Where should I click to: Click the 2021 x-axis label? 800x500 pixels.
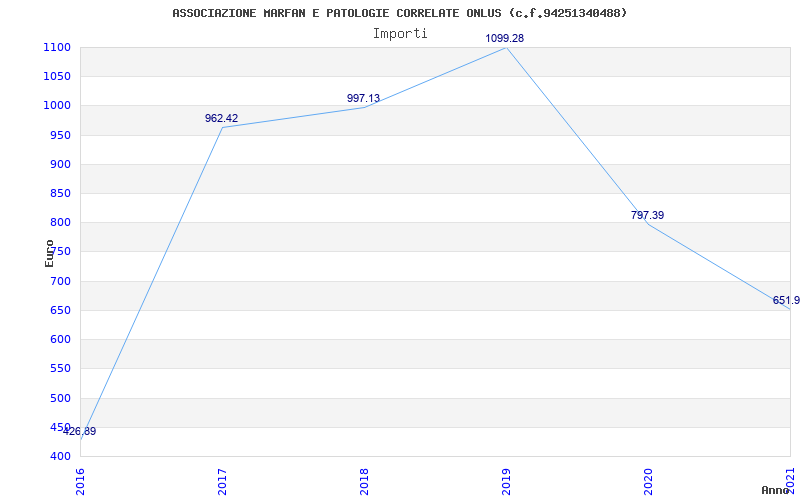tap(790, 482)
